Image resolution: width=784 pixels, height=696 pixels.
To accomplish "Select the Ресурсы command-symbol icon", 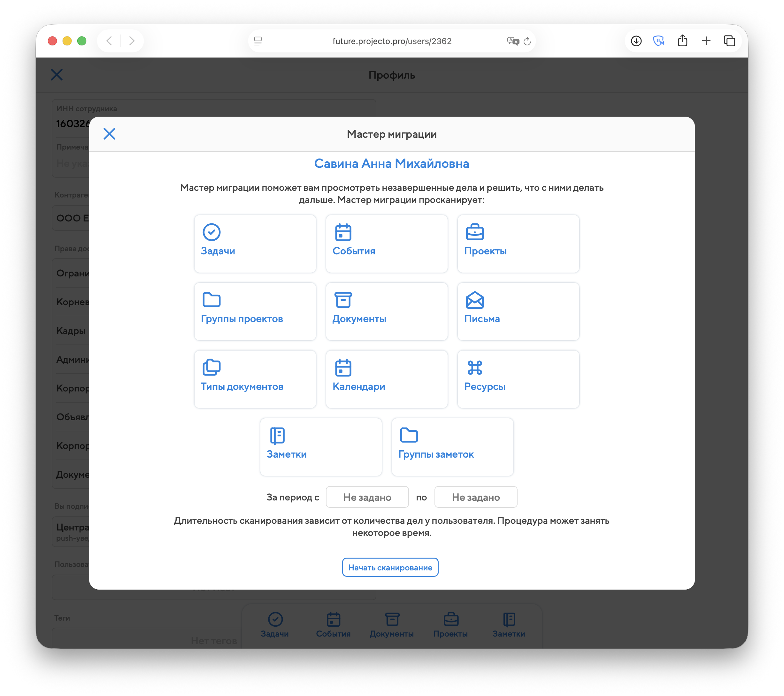I will point(474,367).
